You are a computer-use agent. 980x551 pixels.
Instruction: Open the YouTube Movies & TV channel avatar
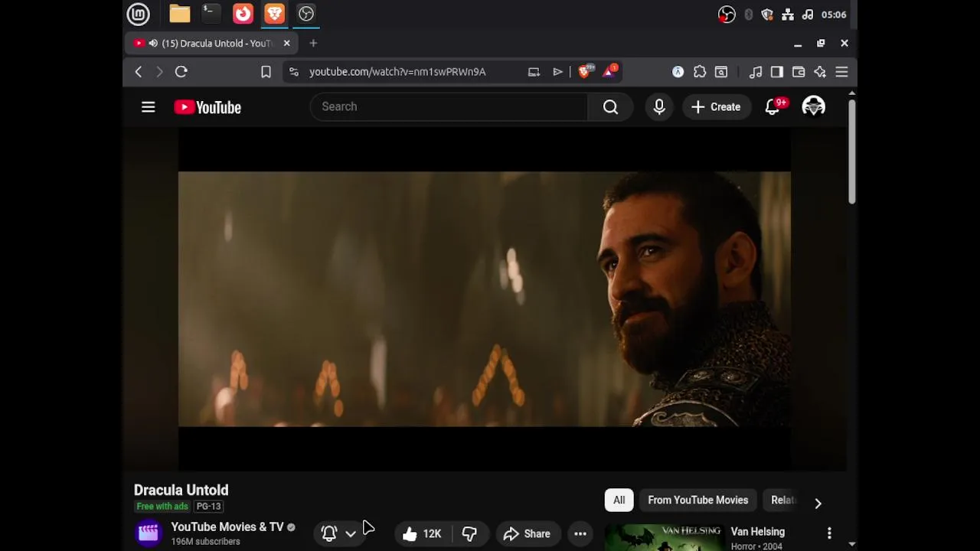(149, 533)
